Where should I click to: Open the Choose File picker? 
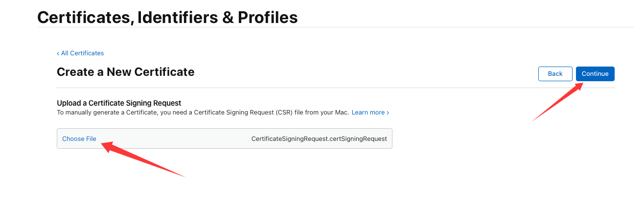pos(79,139)
